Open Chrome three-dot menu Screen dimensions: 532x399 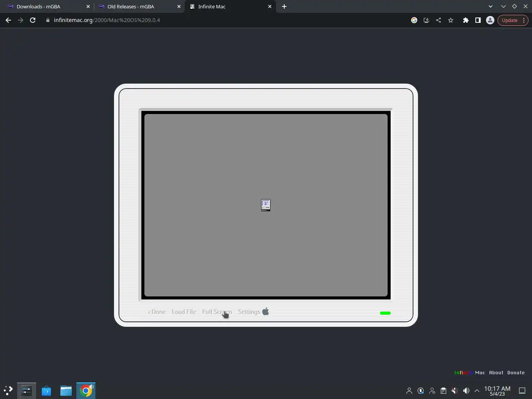(524, 20)
